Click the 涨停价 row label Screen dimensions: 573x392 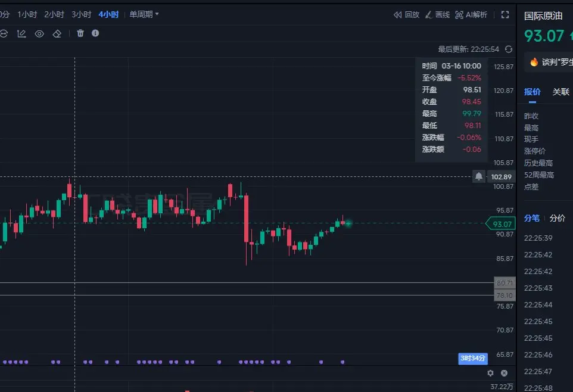point(535,151)
